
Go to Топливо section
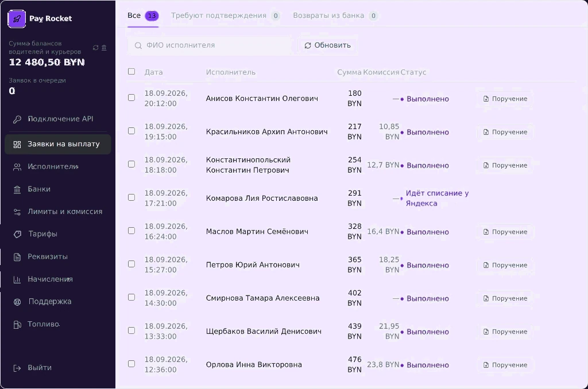point(58,324)
